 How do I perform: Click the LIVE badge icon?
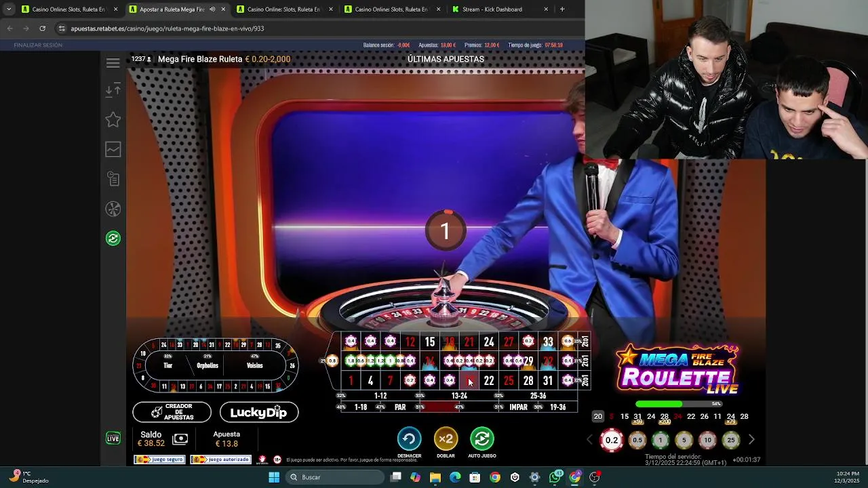[x=113, y=439]
